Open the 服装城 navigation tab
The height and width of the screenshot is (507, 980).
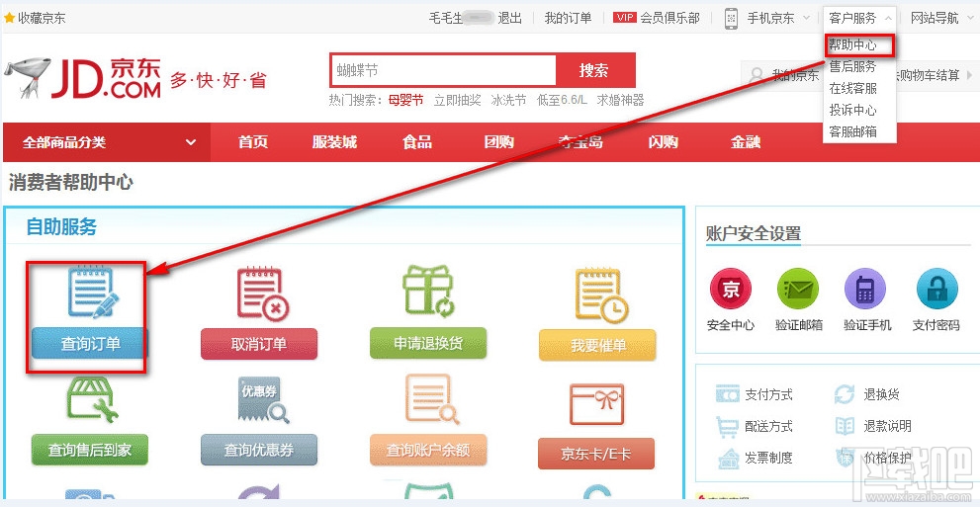click(x=334, y=142)
